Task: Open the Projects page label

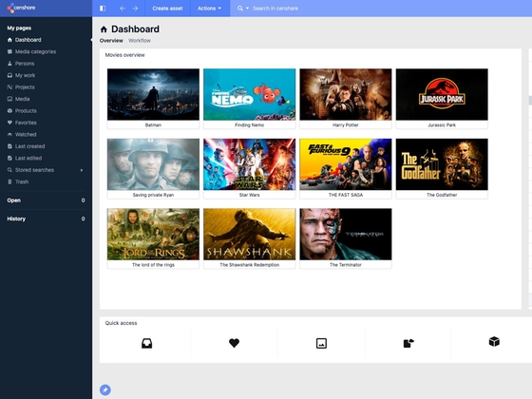Action: 25,87
